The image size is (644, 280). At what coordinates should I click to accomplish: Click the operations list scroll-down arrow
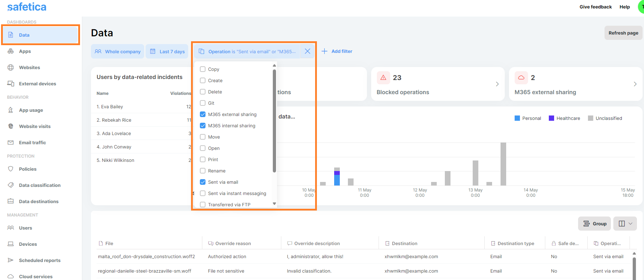pyautogui.click(x=274, y=203)
